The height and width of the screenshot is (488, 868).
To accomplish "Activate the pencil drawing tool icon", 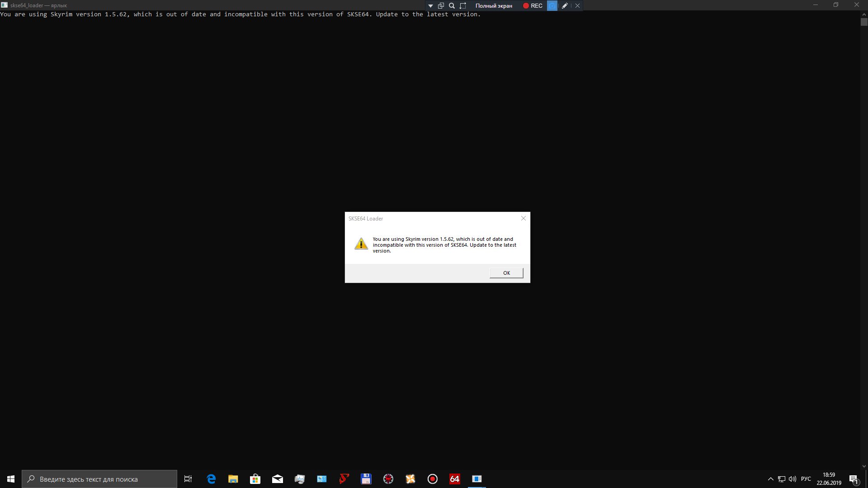I will (565, 6).
